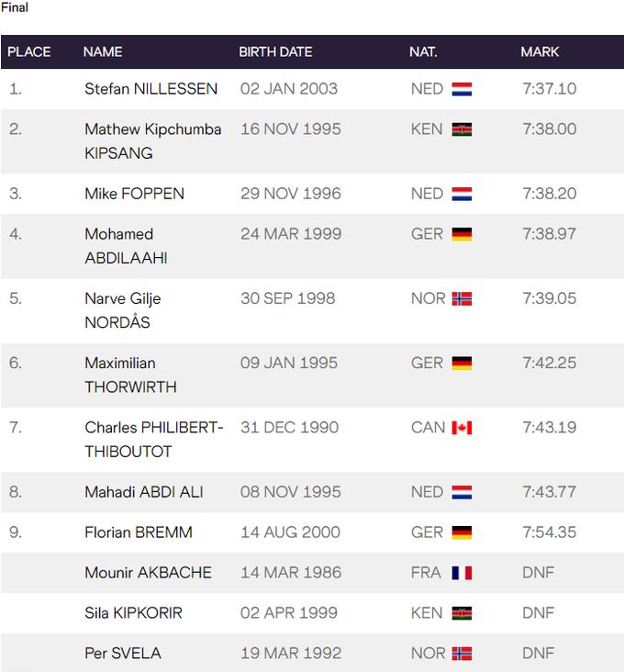The image size is (624, 672).
Task: Click the Germany flag beside Florian Bremm
Action: pos(462,532)
